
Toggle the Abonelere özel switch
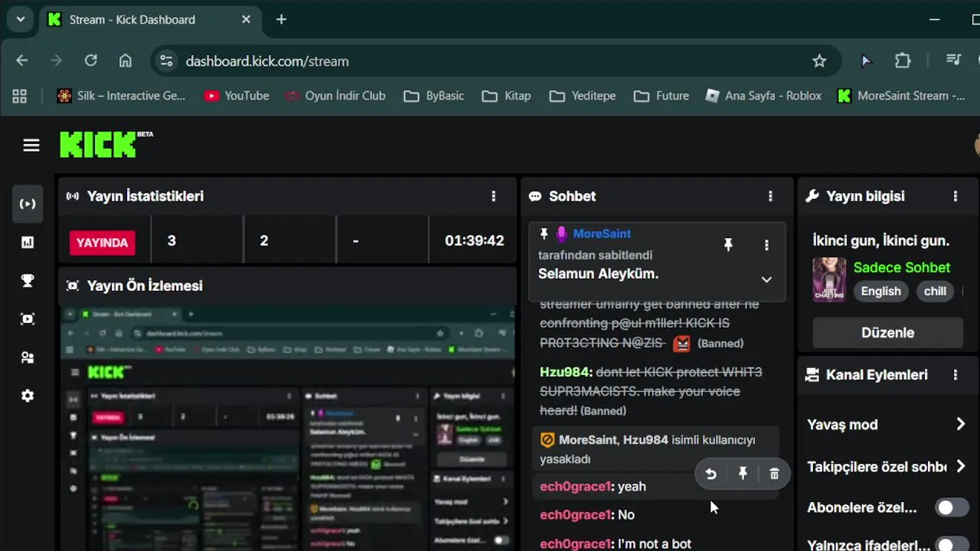coord(952,507)
